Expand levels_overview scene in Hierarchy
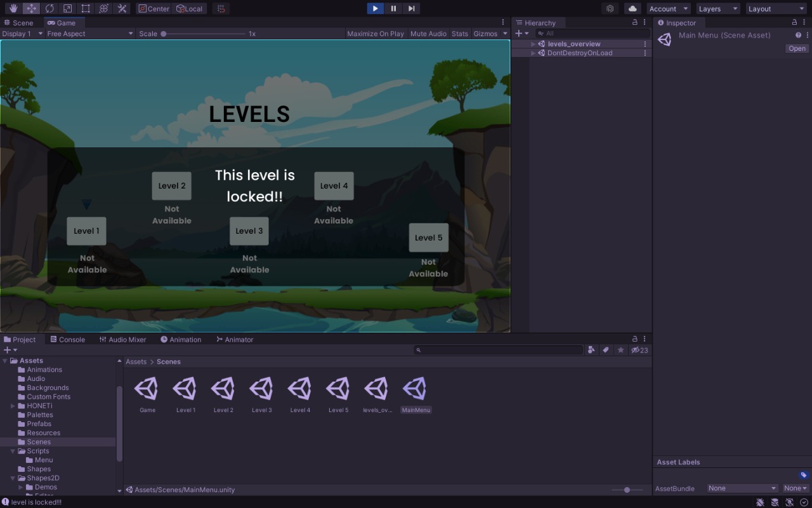This screenshot has width=812, height=508. [534, 44]
